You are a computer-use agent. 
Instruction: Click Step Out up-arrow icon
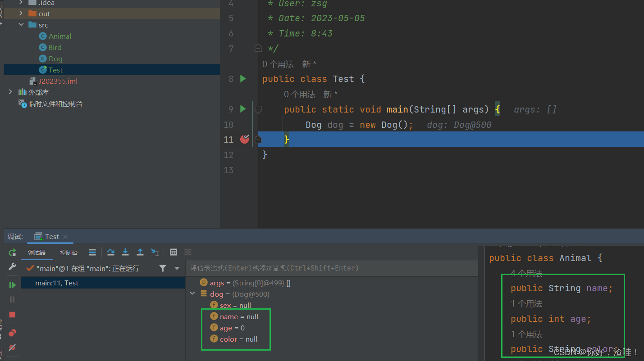coord(140,252)
